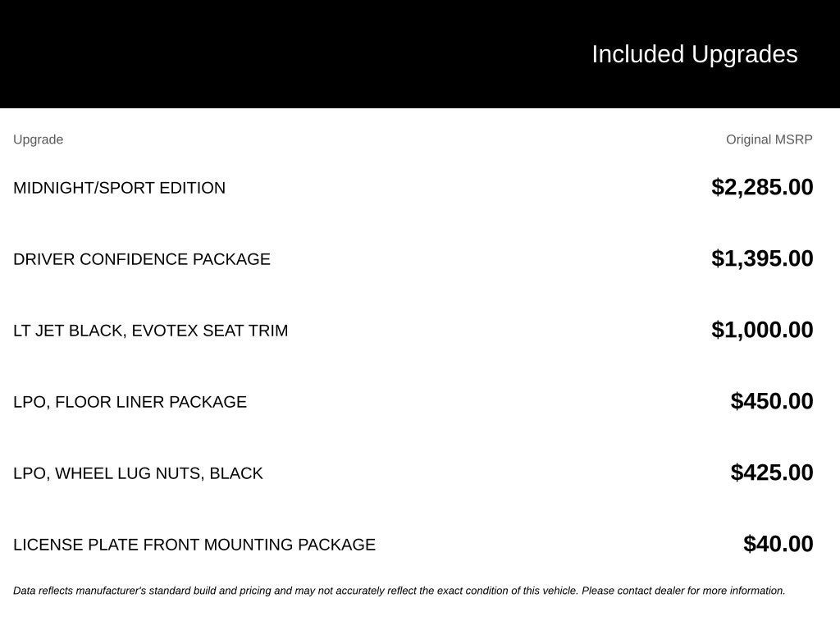Select the Original MSRP column header
The width and height of the screenshot is (840, 630).
pos(769,139)
